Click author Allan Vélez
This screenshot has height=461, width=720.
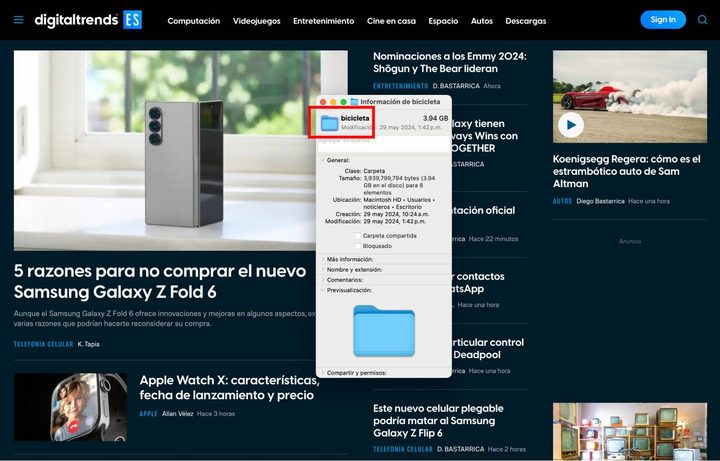tap(177, 414)
